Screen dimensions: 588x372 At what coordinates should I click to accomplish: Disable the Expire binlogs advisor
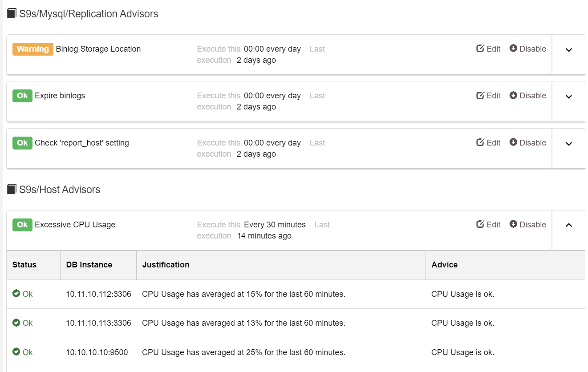point(528,96)
